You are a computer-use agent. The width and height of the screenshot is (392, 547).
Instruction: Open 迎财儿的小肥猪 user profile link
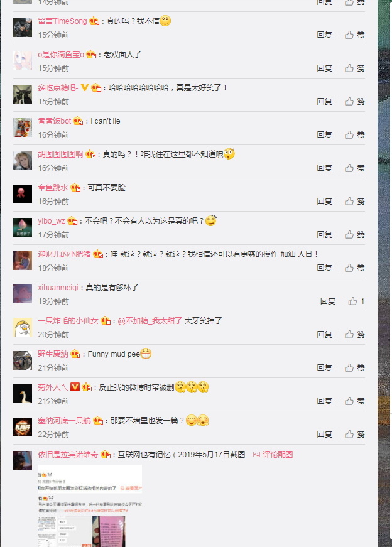[x=64, y=254]
